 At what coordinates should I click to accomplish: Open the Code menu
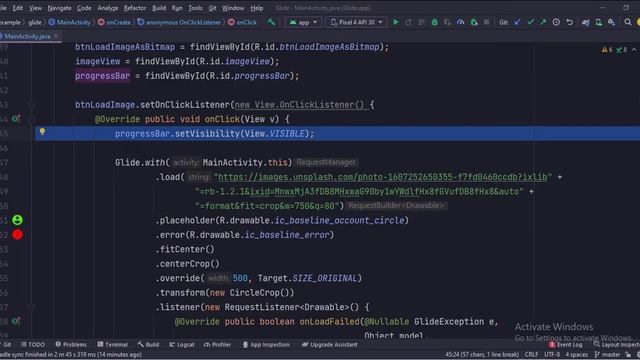coord(84,8)
